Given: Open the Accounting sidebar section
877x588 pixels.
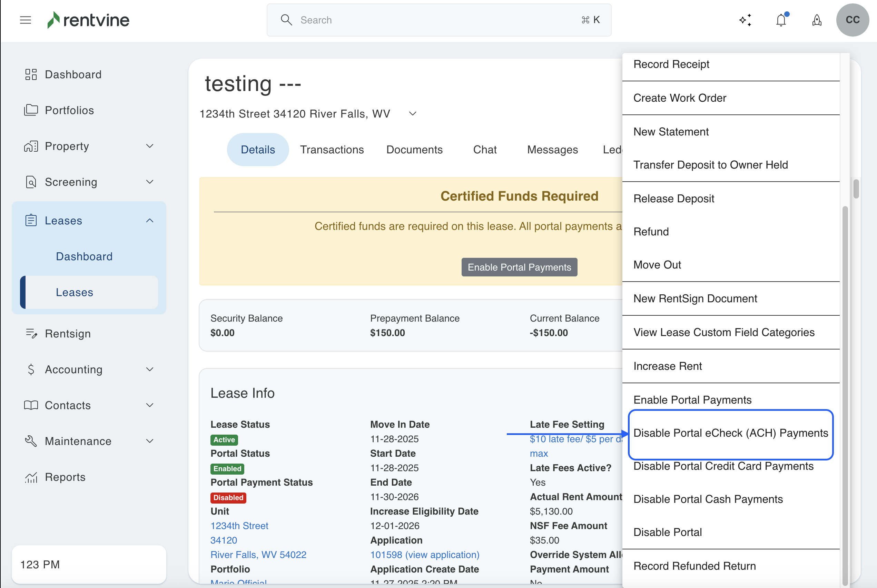Looking at the screenshot, I should (73, 369).
